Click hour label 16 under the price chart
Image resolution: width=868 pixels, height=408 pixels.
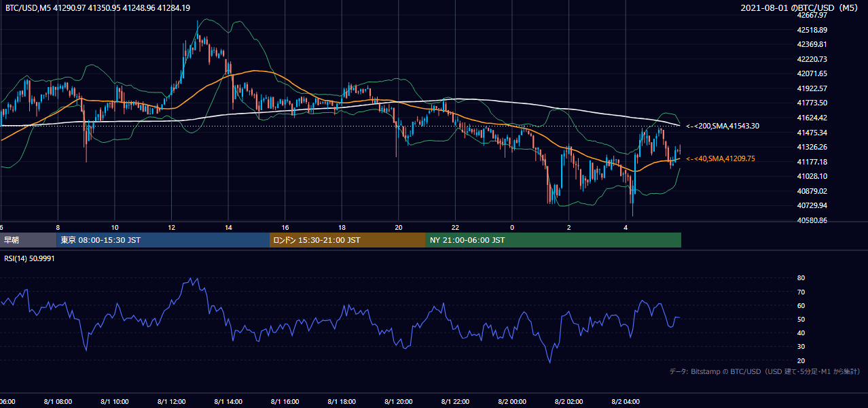[x=285, y=228]
